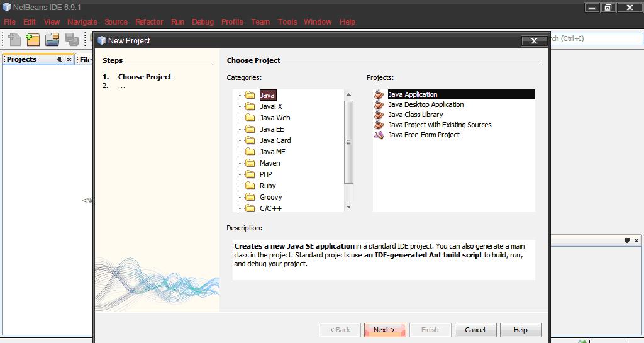Screen dimensions: 644x343
Task: Open the Navigate menu
Action: click(x=82, y=22)
